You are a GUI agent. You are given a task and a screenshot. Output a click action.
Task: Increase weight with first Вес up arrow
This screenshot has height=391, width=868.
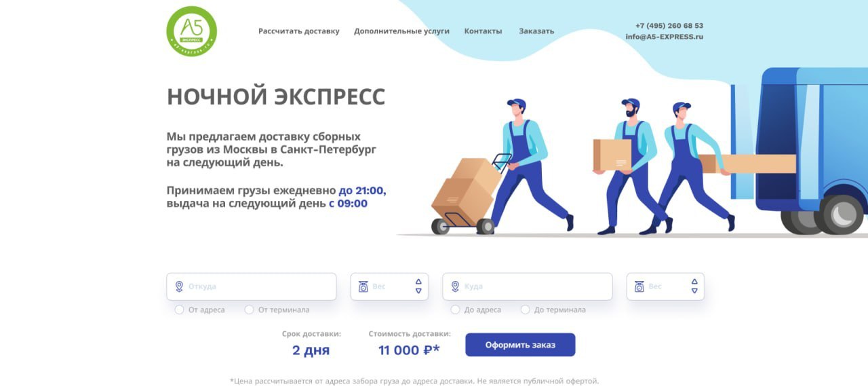click(x=418, y=282)
